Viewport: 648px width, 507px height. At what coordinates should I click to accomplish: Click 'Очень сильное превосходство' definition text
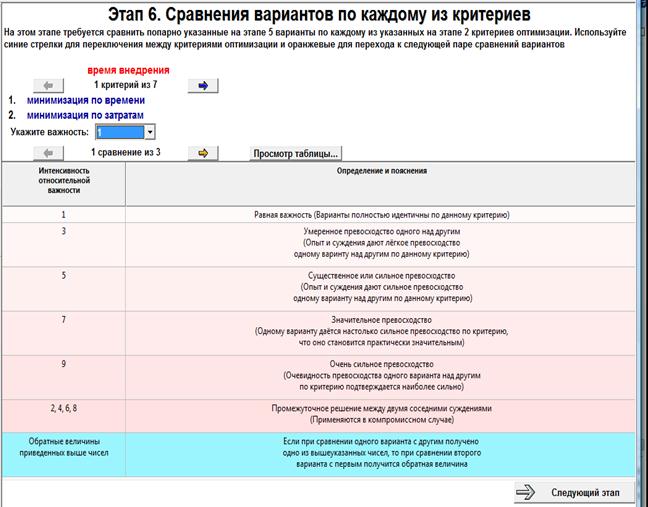[381, 364]
